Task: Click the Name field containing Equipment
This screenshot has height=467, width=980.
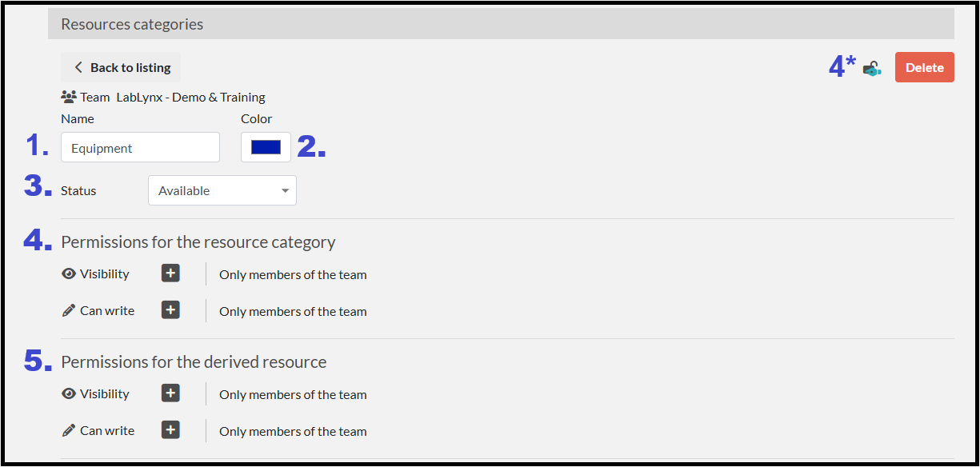Action: pyautogui.click(x=140, y=148)
